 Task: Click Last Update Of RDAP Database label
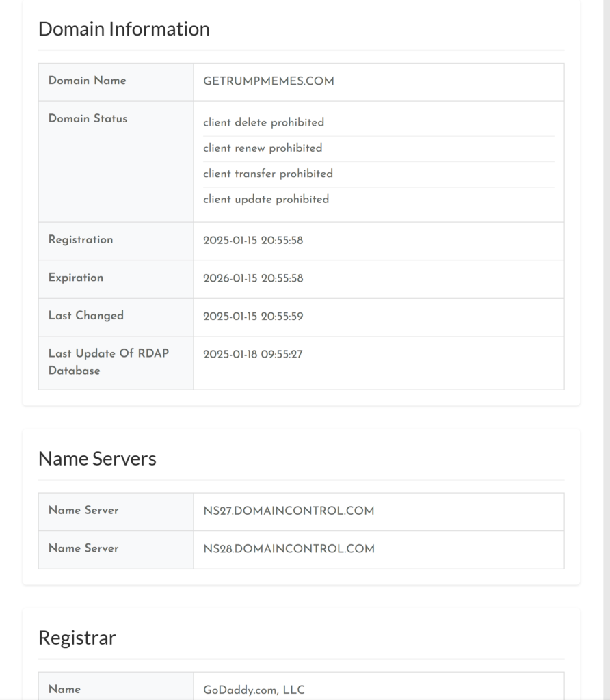click(x=116, y=363)
